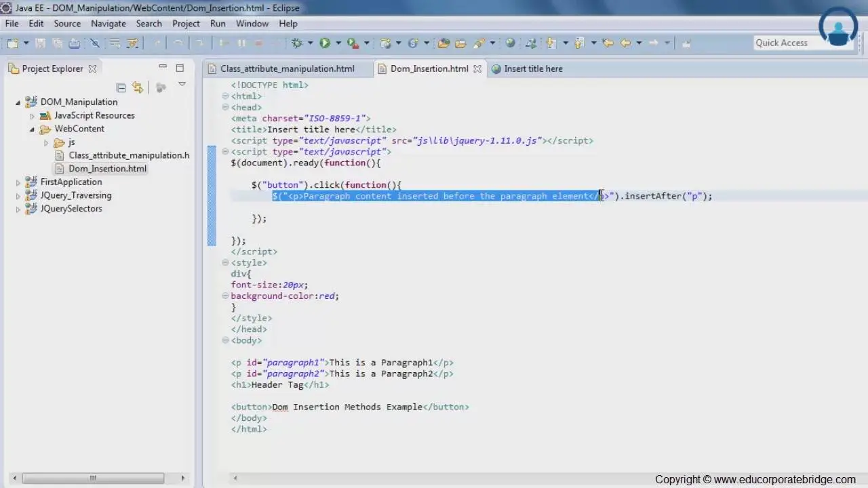
Task: Click the Next Annotation icon
Action: [550, 43]
